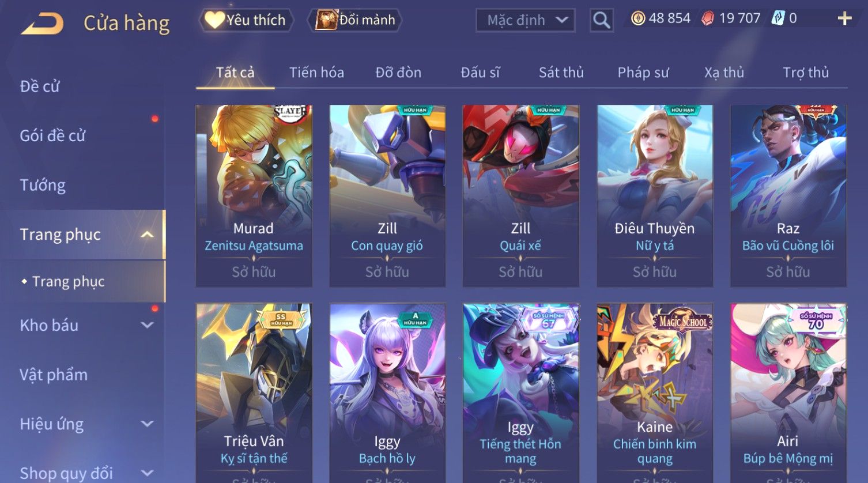Open Đổi mảnh fragment exchange icon
Screen dimensions: 868x483
(326, 20)
